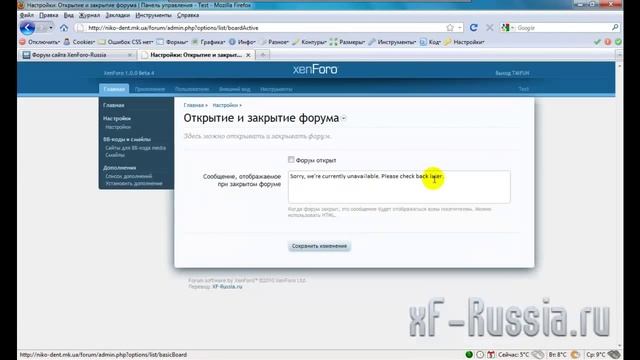Image resolution: width=640 pixels, height=360 pixels.
Task: Click the clock icon in status bar
Action: 480,355
